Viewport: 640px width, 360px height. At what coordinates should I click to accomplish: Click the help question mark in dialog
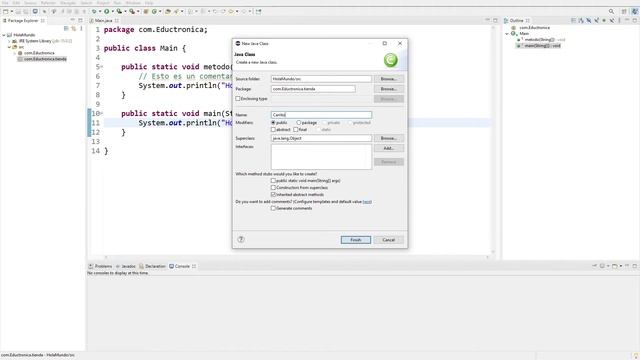click(x=241, y=240)
